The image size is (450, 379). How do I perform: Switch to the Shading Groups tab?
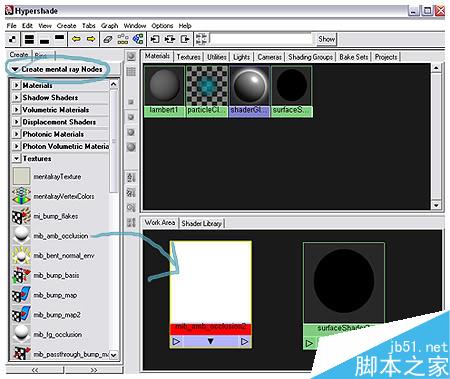pos(310,57)
